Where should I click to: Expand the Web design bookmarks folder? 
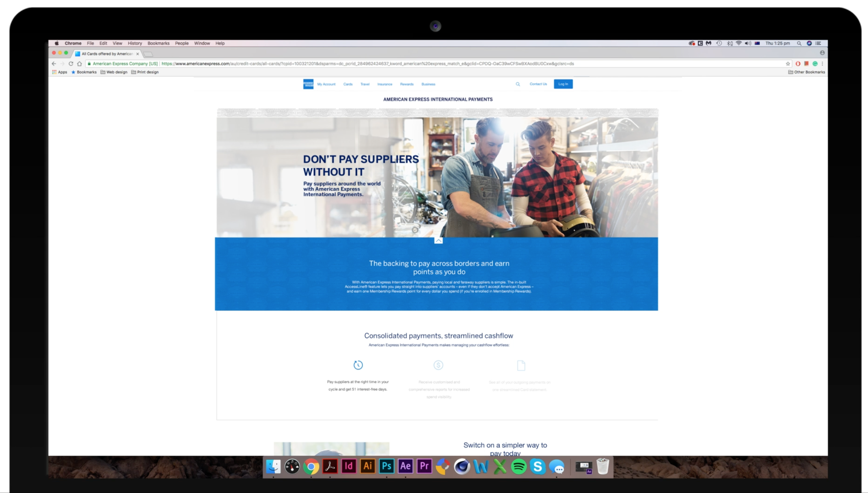coord(114,72)
